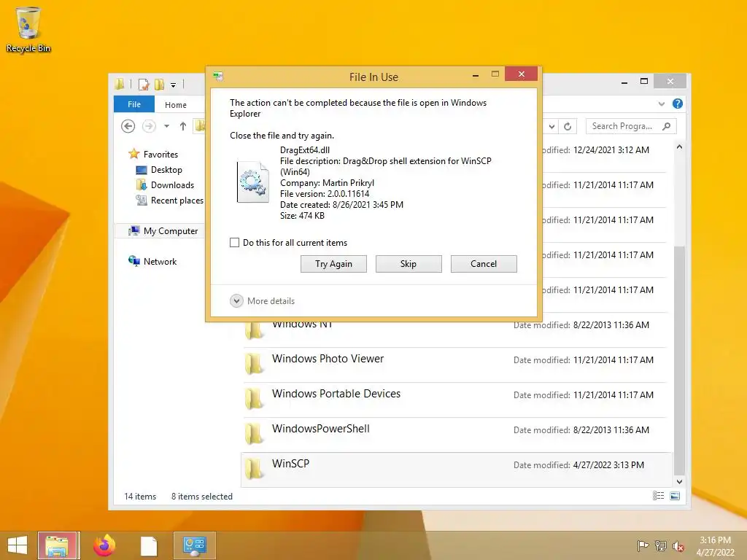This screenshot has width=747, height=560.
Task: Click the New Folder quick access icon
Action: point(159,85)
